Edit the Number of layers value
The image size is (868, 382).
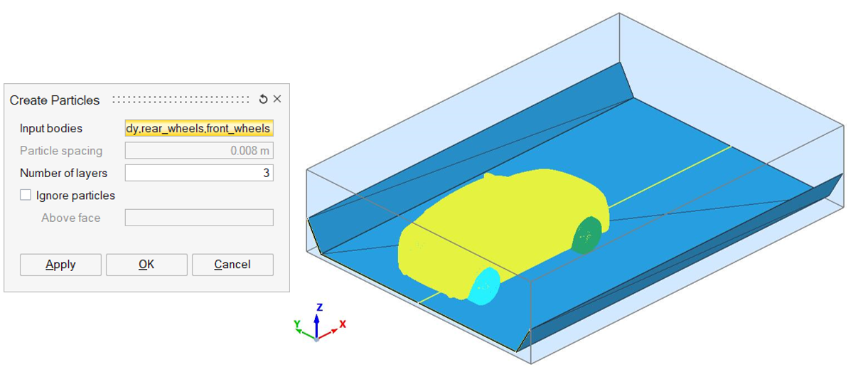[x=199, y=173]
